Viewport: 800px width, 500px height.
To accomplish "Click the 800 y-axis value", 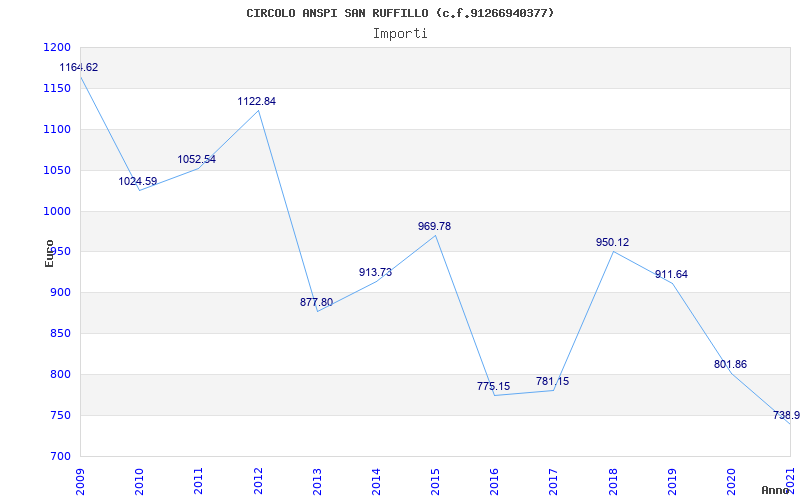I will pos(60,374).
